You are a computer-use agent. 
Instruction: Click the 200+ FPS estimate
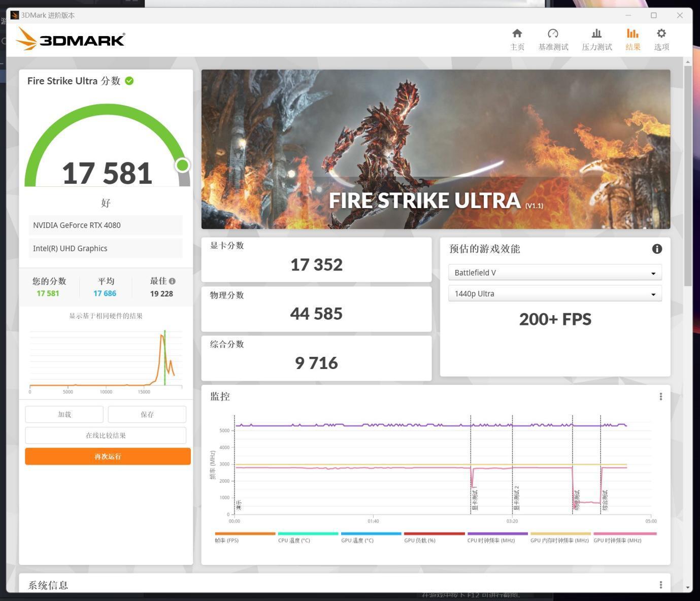click(x=555, y=319)
